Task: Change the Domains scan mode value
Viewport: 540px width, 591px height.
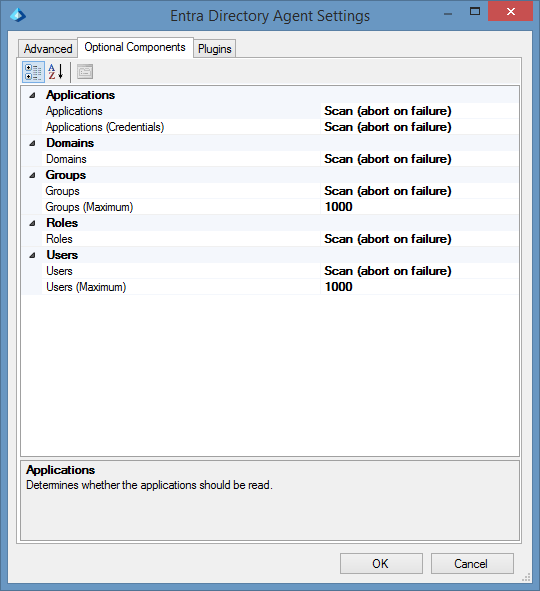Action: (x=419, y=159)
